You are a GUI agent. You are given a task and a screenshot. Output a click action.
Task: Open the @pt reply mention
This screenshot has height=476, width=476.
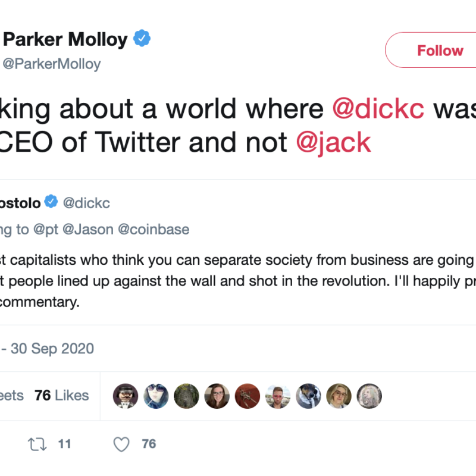coord(45,230)
